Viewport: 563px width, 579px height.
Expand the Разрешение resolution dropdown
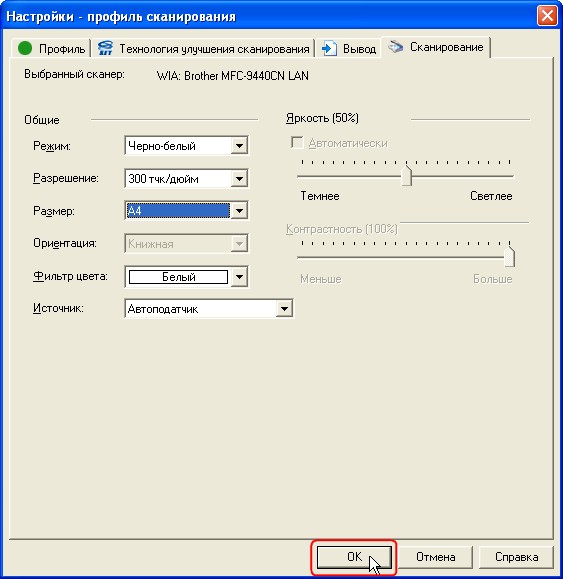pyautogui.click(x=239, y=179)
